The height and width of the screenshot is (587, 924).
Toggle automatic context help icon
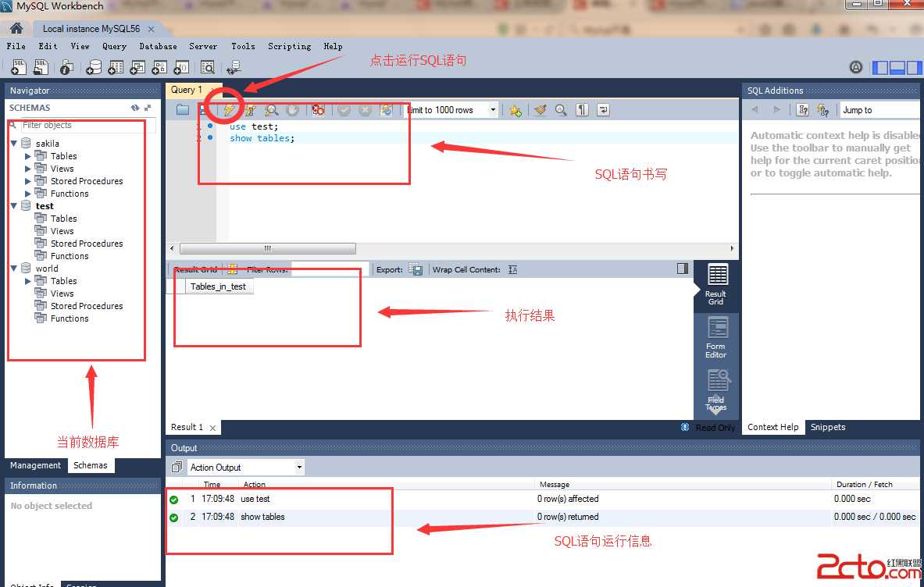pos(823,110)
